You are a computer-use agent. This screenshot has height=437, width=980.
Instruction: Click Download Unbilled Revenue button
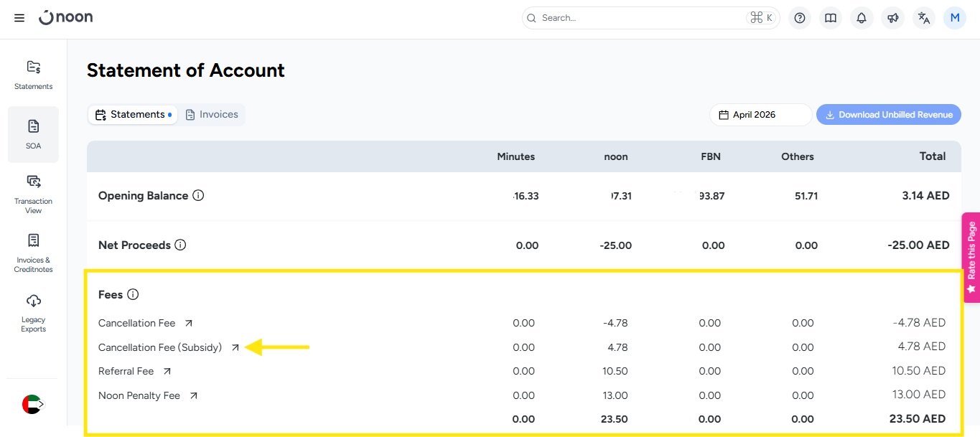(888, 115)
